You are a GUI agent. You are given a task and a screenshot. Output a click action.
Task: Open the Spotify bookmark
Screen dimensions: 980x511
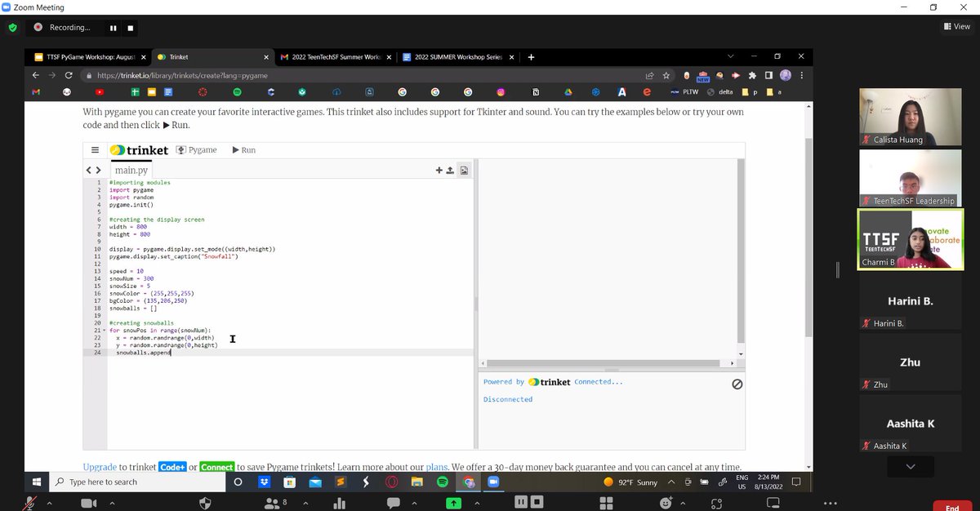click(x=238, y=92)
